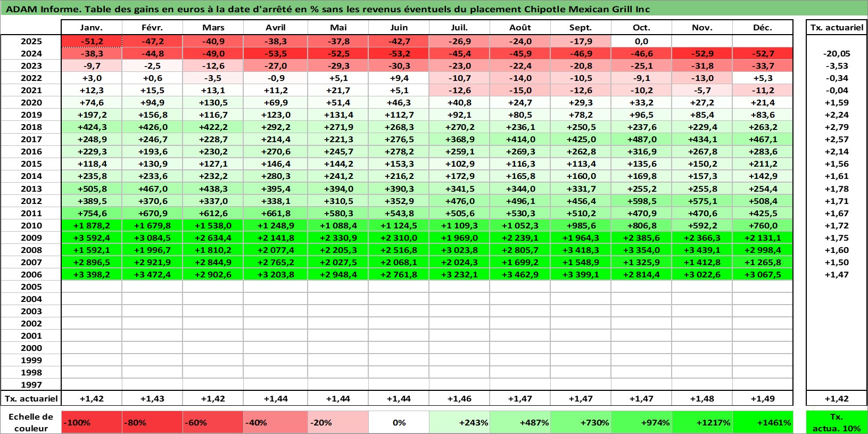Viewport: 868px width, 434px height.
Task: Click the +1,42 bottom right overall rate
Action: [x=837, y=398]
